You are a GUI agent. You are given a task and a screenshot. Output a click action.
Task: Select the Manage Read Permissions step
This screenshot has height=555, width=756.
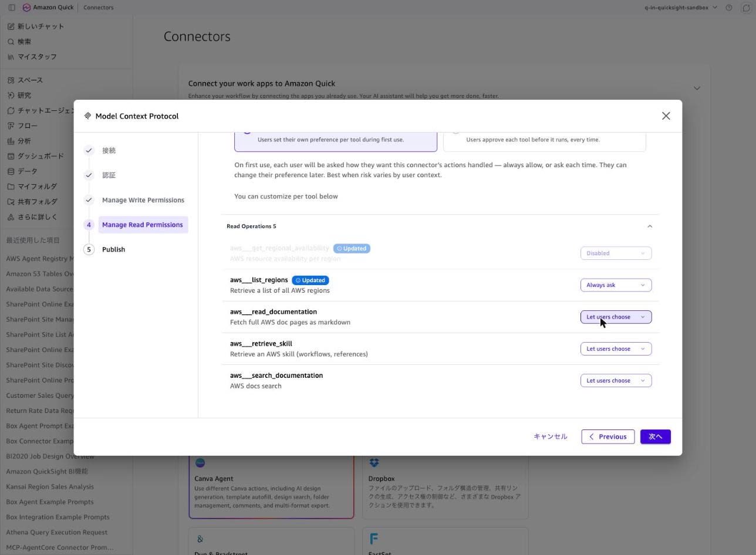[143, 225]
